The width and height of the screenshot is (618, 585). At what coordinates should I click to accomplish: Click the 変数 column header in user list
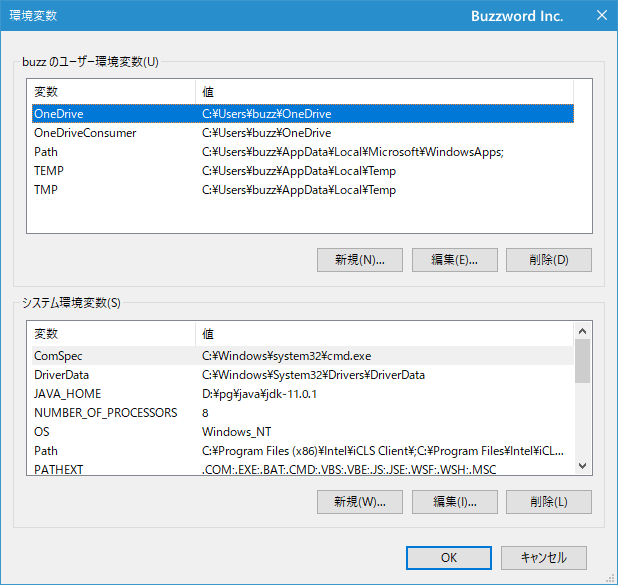point(110,92)
